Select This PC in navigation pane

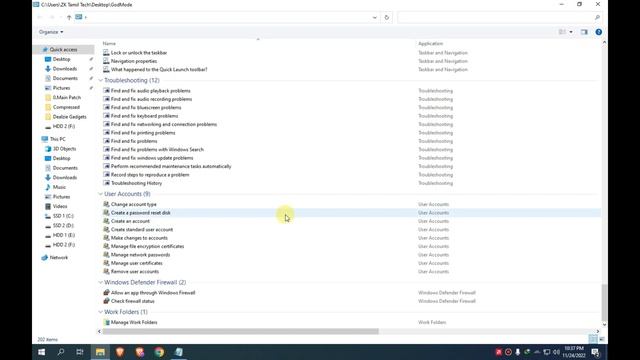coord(57,139)
